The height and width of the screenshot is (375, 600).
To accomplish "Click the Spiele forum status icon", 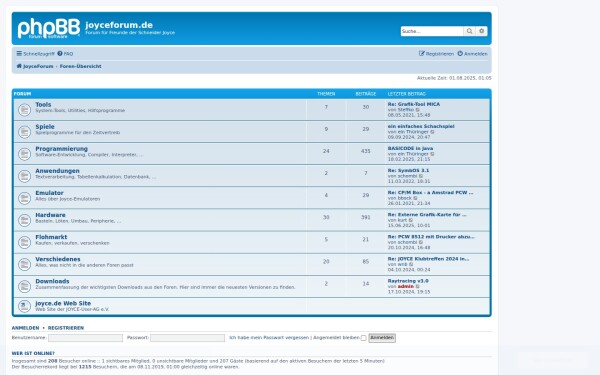I will (x=24, y=132).
